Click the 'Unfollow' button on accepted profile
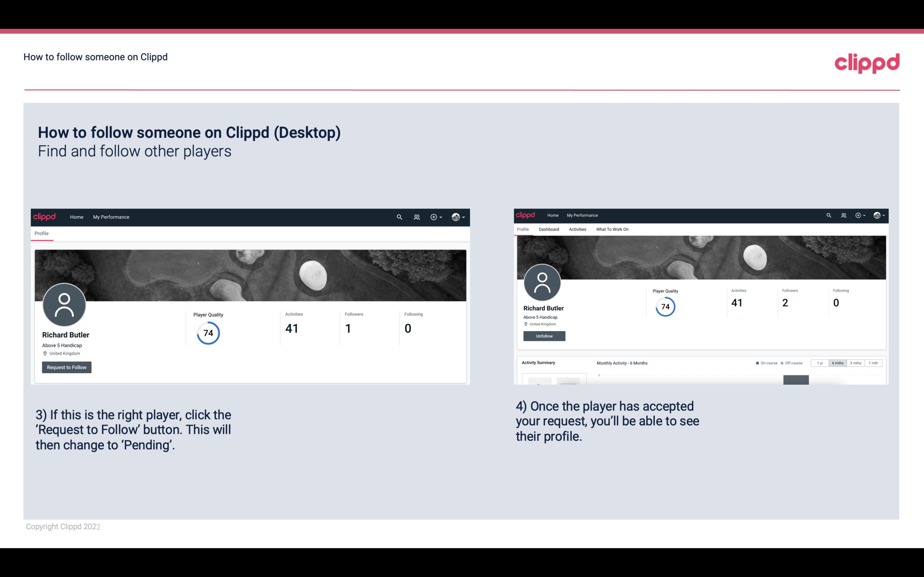This screenshot has width=924, height=577. click(x=543, y=336)
